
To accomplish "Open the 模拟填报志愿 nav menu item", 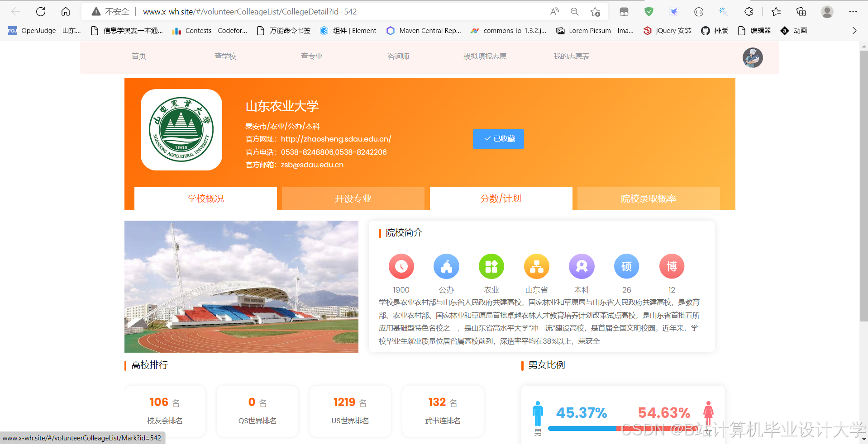I will click(485, 56).
